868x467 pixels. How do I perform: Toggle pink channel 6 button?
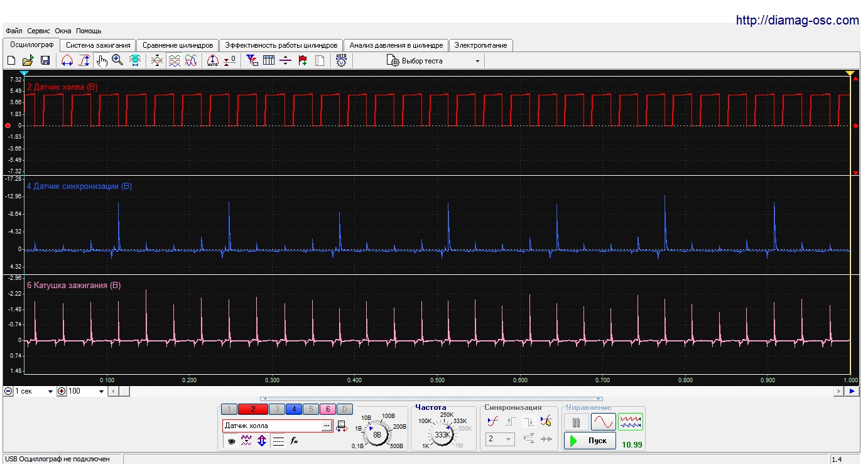point(327,409)
